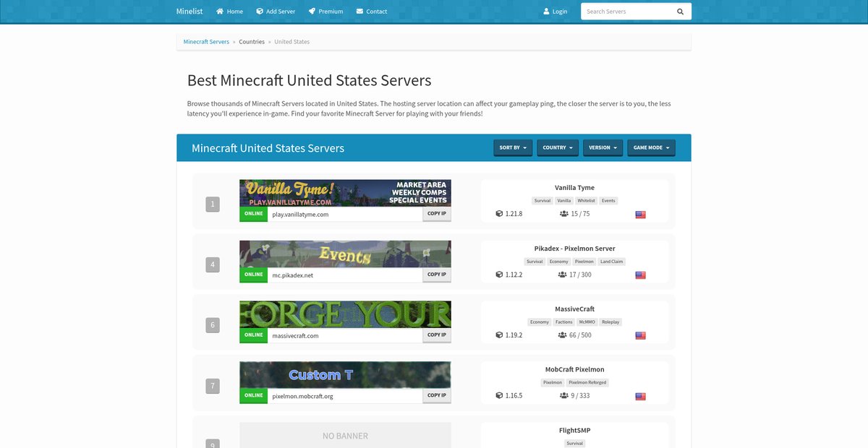The width and height of the screenshot is (868, 448).
Task: Click the Home house icon
Action: click(220, 12)
